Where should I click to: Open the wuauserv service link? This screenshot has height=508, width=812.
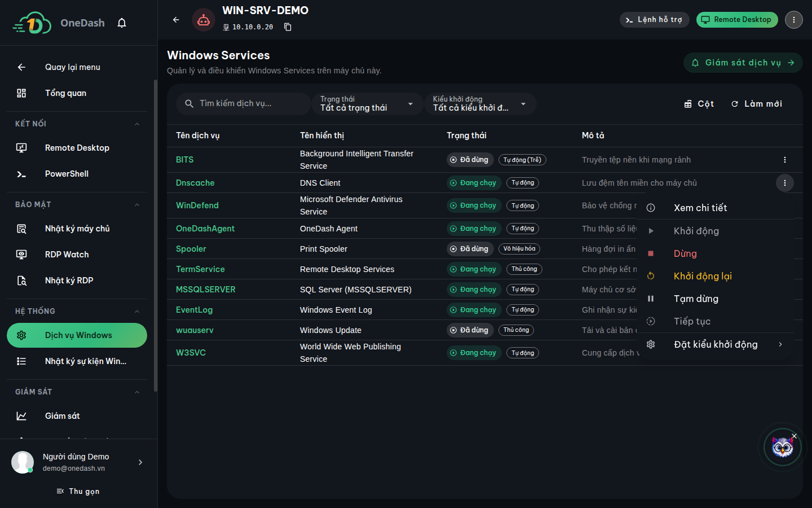pyautogui.click(x=195, y=330)
